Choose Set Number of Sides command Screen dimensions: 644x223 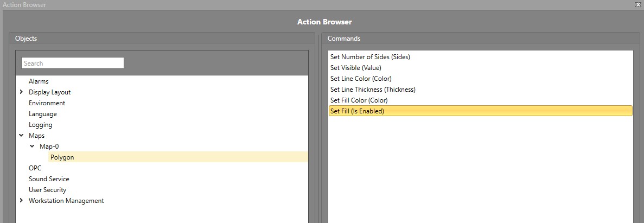click(370, 57)
